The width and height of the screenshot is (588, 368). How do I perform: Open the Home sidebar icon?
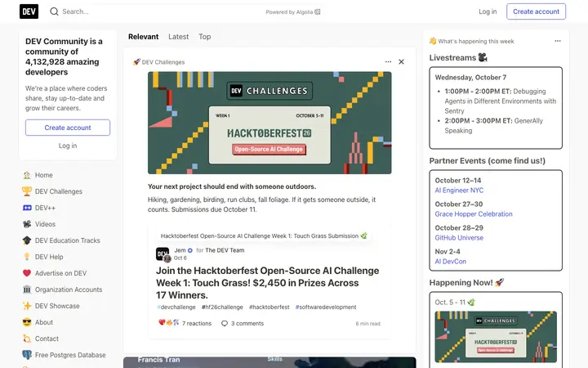(x=27, y=175)
